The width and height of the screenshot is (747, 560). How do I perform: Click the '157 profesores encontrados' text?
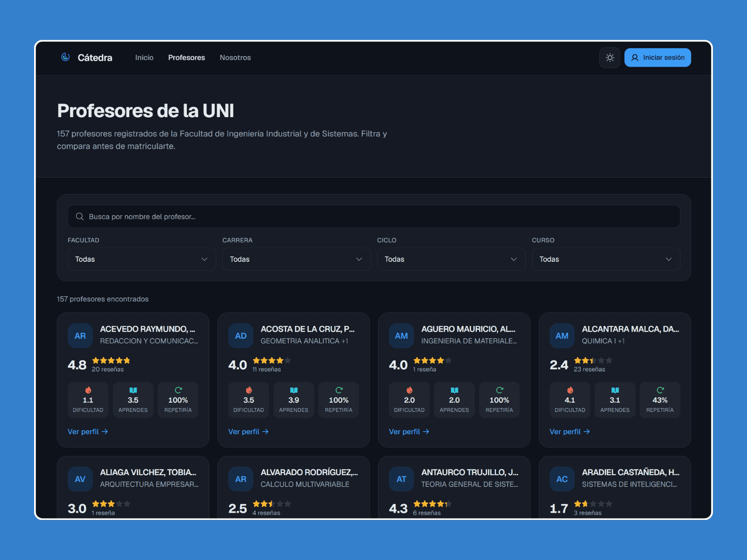pyautogui.click(x=103, y=299)
